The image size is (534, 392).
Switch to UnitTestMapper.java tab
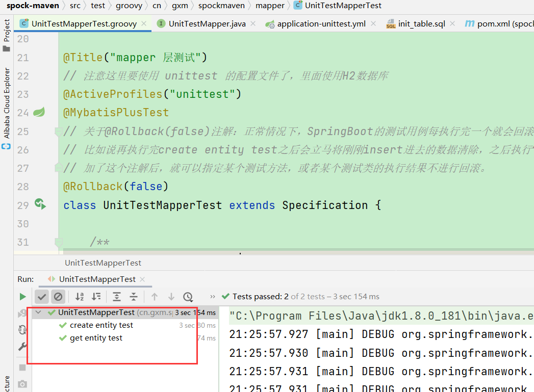pos(207,24)
